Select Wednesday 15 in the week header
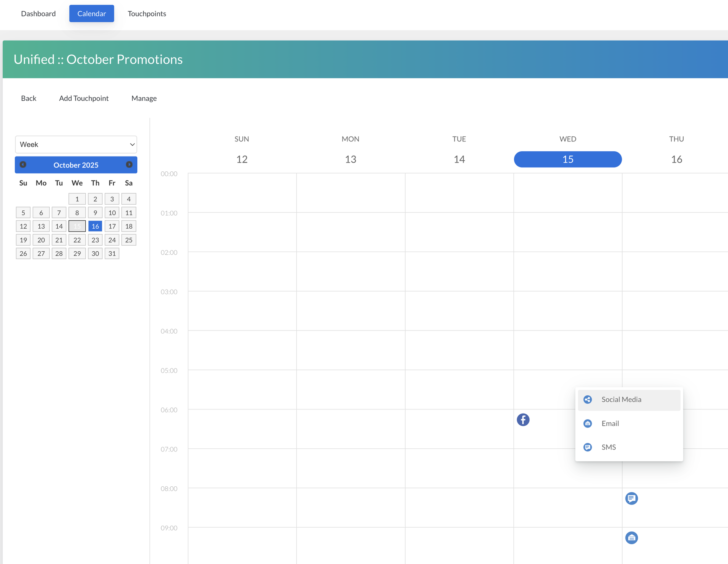The width and height of the screenshot is (728, 564). (567, 159)
